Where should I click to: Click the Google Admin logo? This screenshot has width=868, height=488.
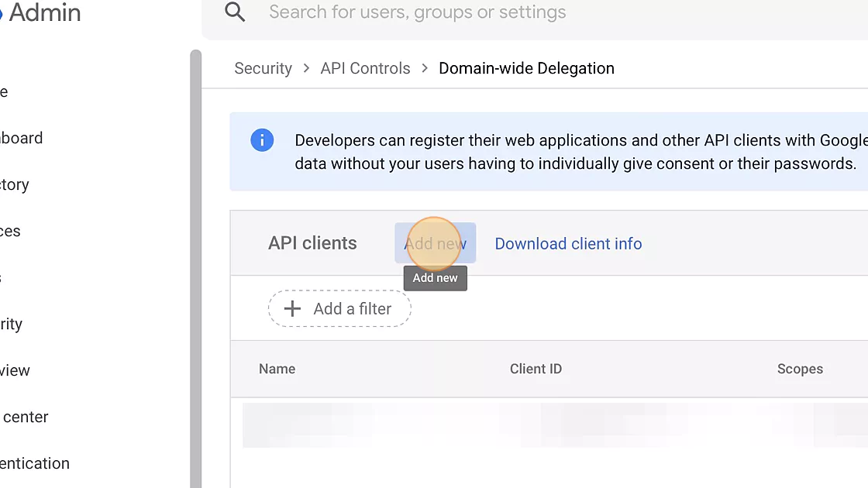pos(43,13)
